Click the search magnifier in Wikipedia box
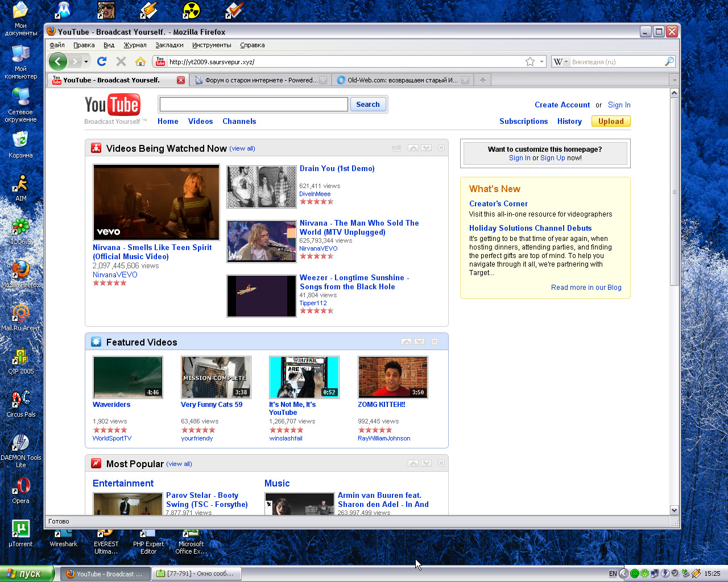Screen dimensions: 728x582 point(669,61)
